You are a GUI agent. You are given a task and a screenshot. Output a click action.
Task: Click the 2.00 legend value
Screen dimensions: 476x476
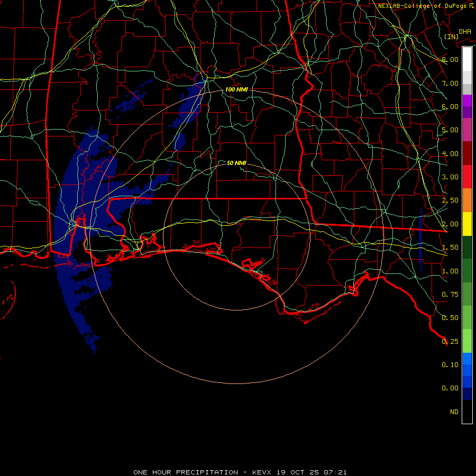[450, 224]
